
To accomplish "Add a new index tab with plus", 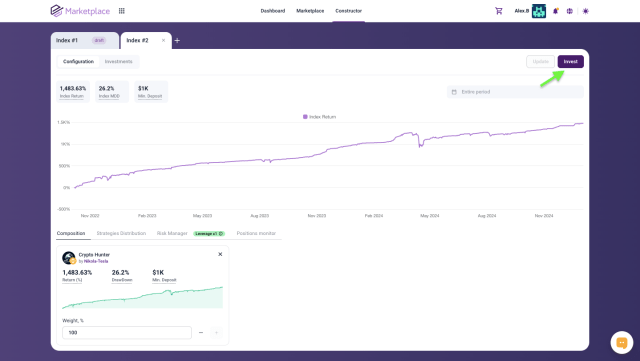I will click(177, 40).
